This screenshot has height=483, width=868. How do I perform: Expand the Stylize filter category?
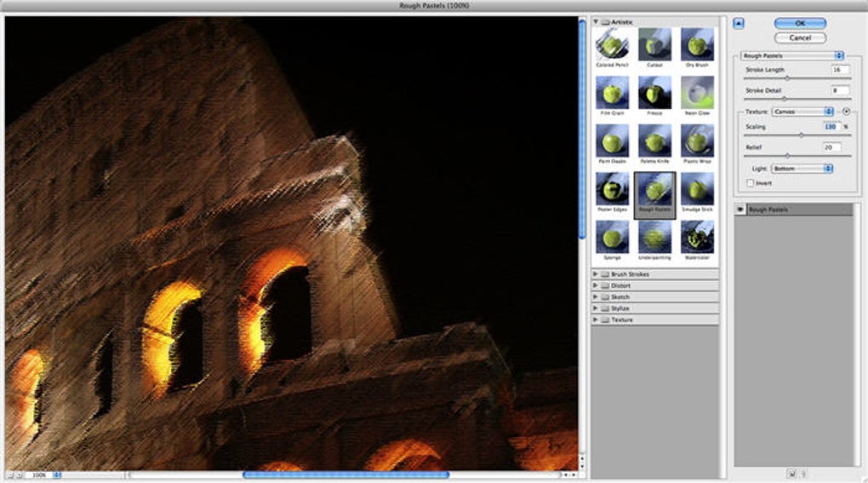596,308
